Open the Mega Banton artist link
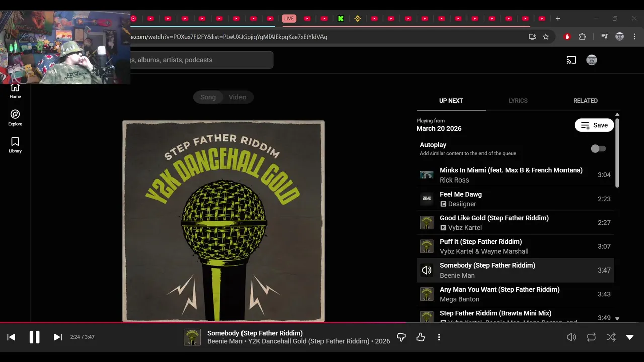Image resolution: width=644 pixels, height=362 pixels. tap(459, 299)
